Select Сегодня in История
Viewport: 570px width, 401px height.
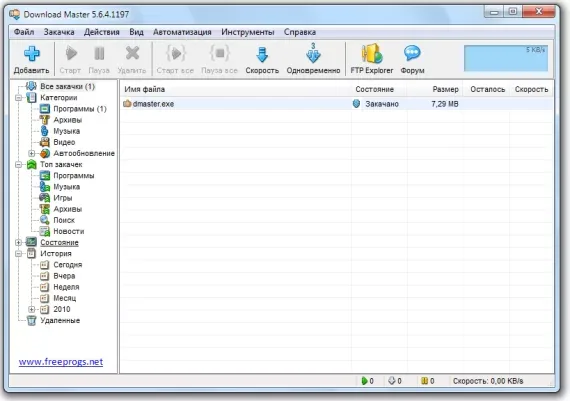point(68,265)
